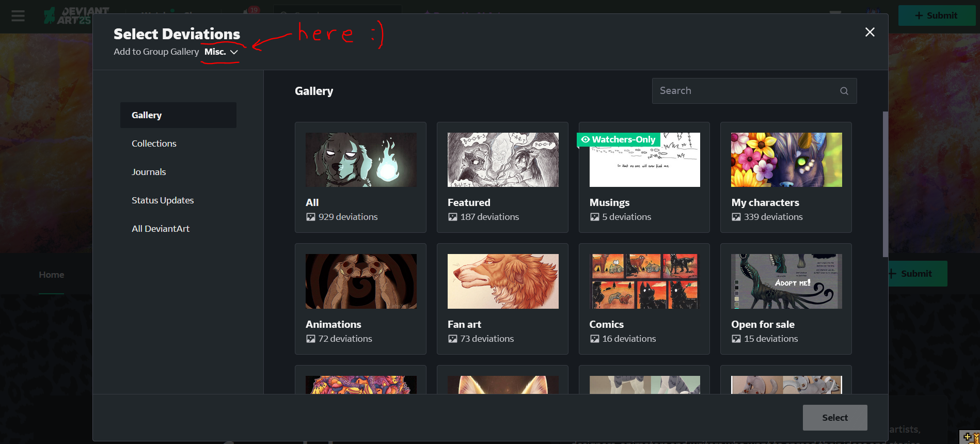Click the magnifier icon in Search
Viewport: 980px width, 444px height.
click(844, 91)
